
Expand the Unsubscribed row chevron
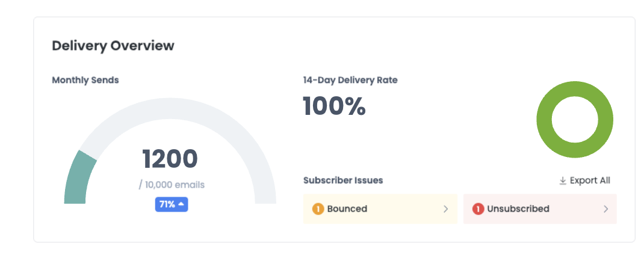605,209
